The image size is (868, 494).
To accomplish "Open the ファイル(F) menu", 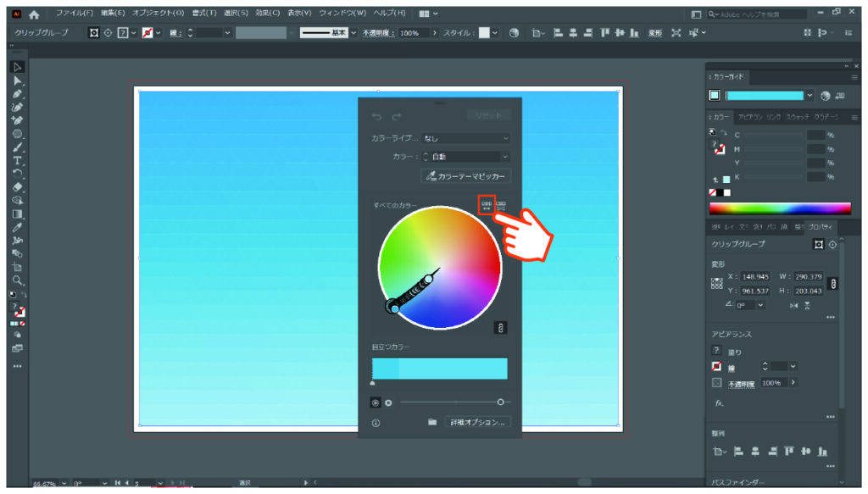I will click(75, 14).
